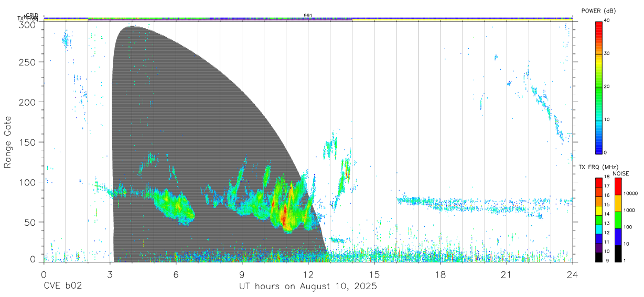Select the green 13–14 MHz TX FRQ swatch
Image resolution: width=644 pixels, height=297 pixels.
(598, 219)
